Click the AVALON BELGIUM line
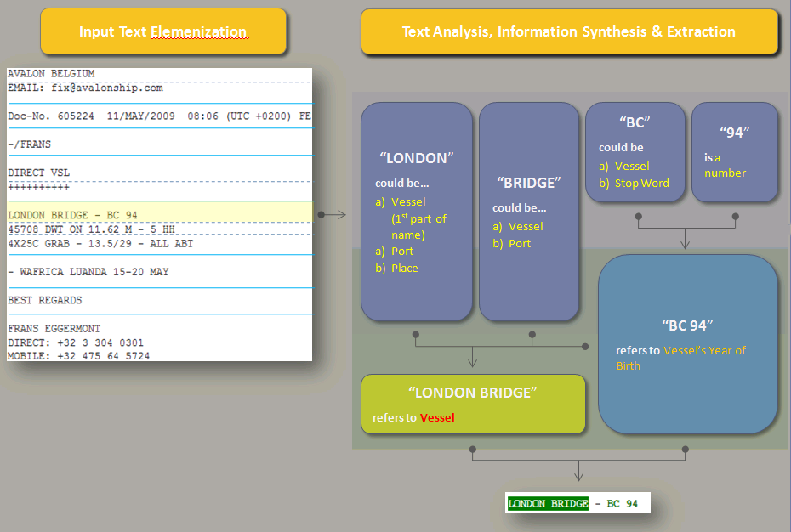Image resolution: width=791 pixels, height=532 pixels. tap(51, 74)
